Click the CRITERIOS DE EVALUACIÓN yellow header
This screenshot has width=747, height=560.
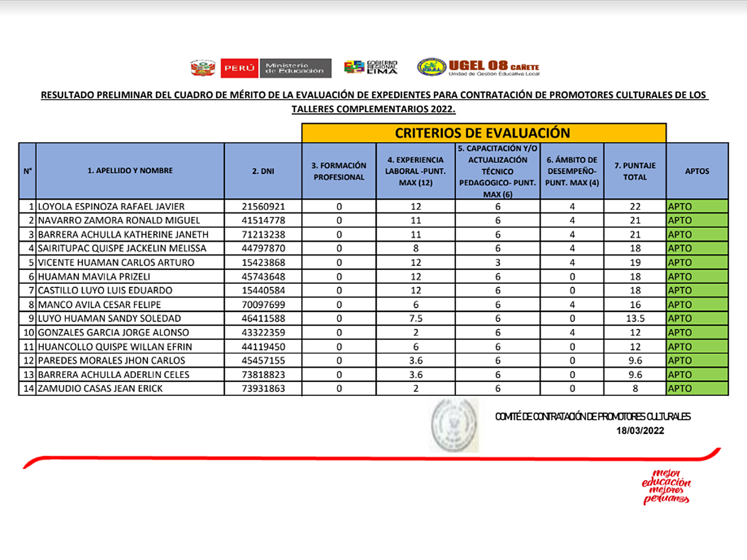pyautogui.click(x=483, y=133)
